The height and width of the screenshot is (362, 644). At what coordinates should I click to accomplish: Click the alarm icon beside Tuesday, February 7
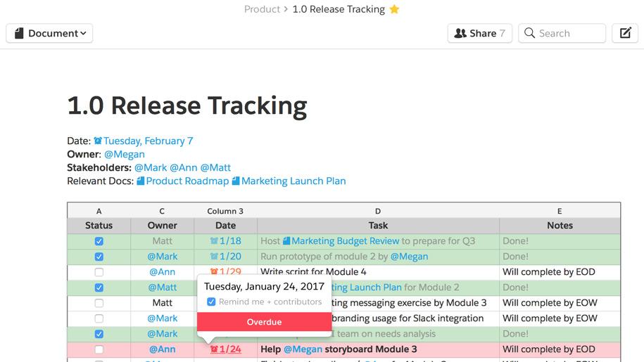(x=98, y=141)
